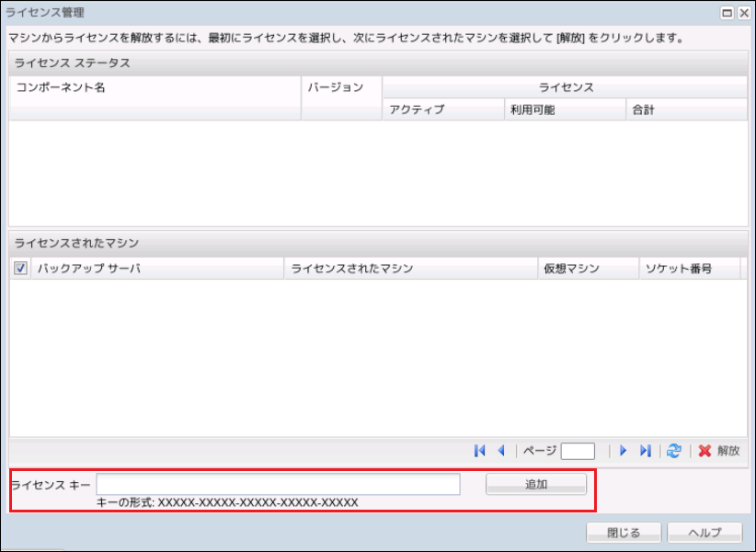Go to the next page arrow

pyautogui.click(x=623, y=451)
